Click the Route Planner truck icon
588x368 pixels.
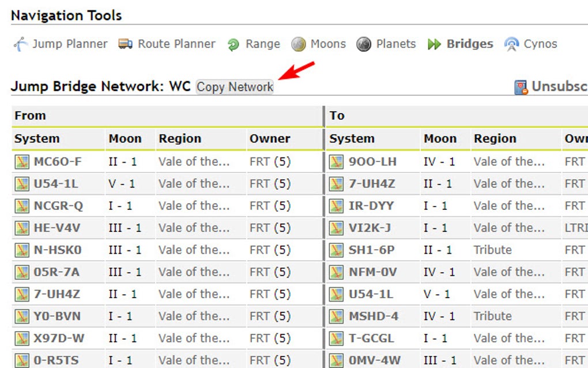click(125, 44)
